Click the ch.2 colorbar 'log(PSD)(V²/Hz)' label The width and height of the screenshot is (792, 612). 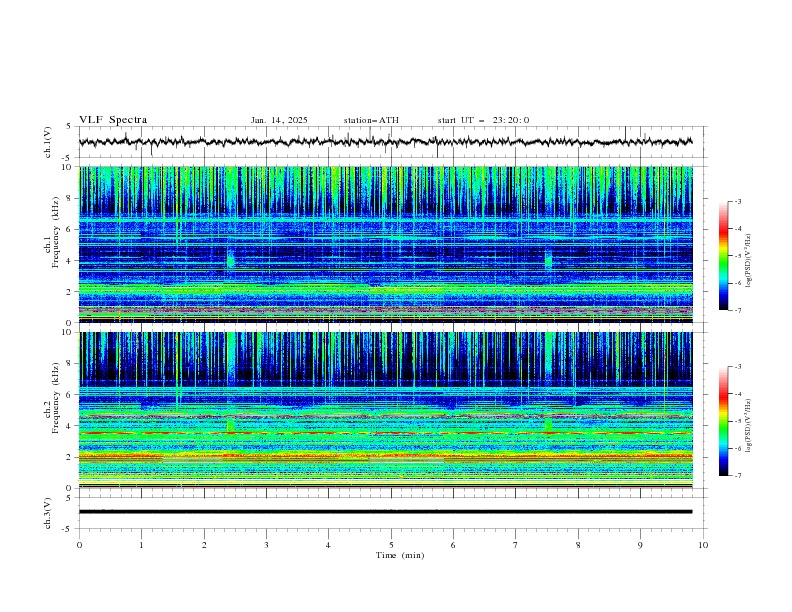click(748, 426)
